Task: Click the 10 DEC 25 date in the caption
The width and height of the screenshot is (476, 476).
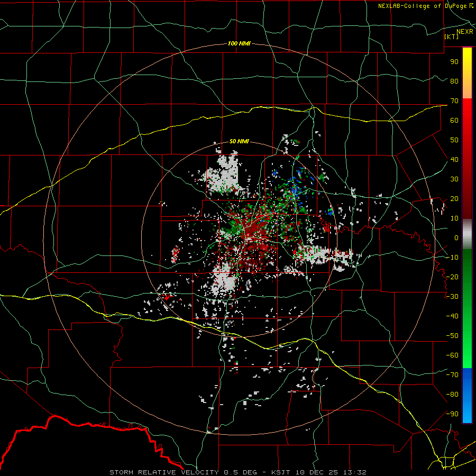Action: point(317,472)
